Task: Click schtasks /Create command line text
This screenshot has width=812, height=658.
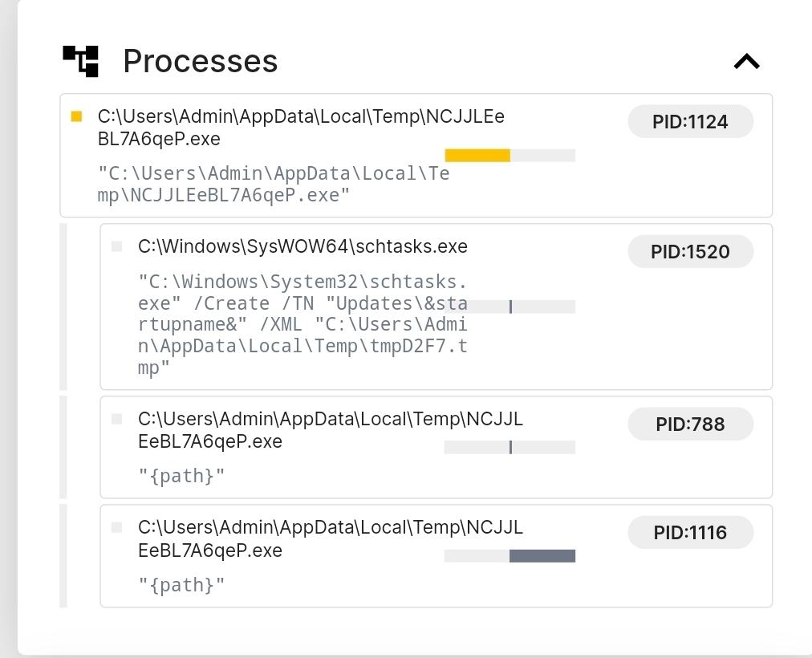Action: pyautogui.click(x=302, y=325)
